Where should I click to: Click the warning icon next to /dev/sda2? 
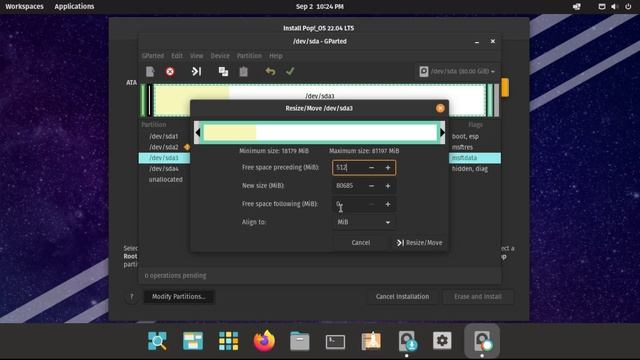[x=187, y=147]
